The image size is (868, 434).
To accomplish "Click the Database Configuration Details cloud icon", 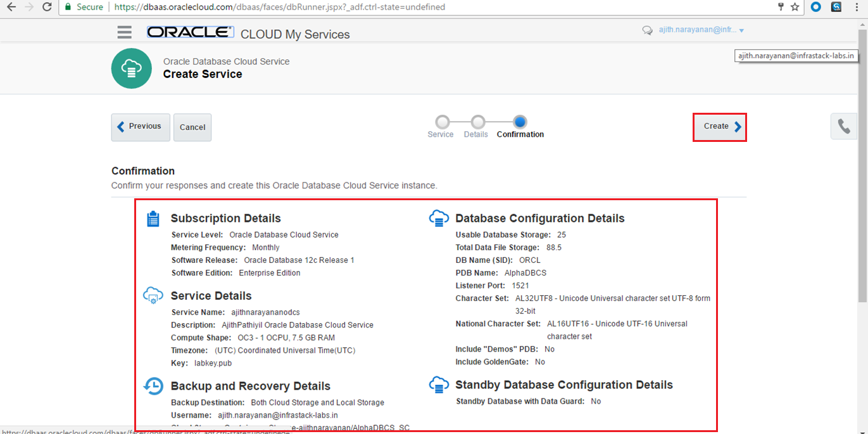I will point(439,219).
